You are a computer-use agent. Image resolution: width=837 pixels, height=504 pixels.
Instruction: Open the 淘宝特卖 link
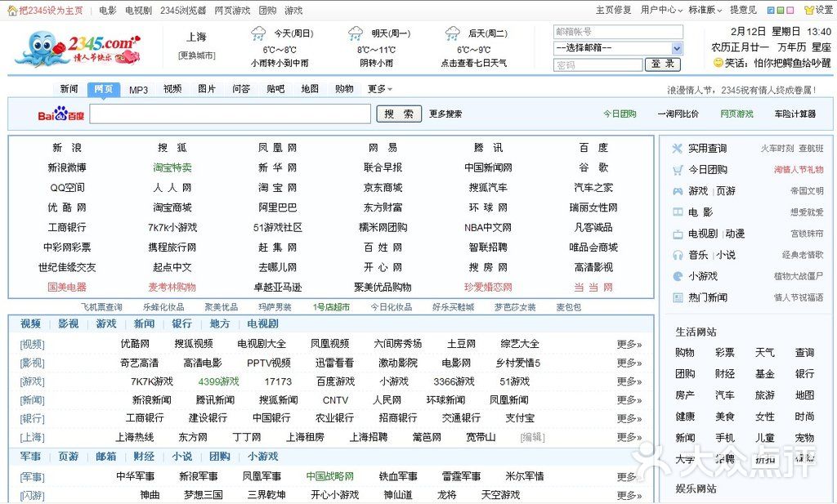[x=172, y=168]
